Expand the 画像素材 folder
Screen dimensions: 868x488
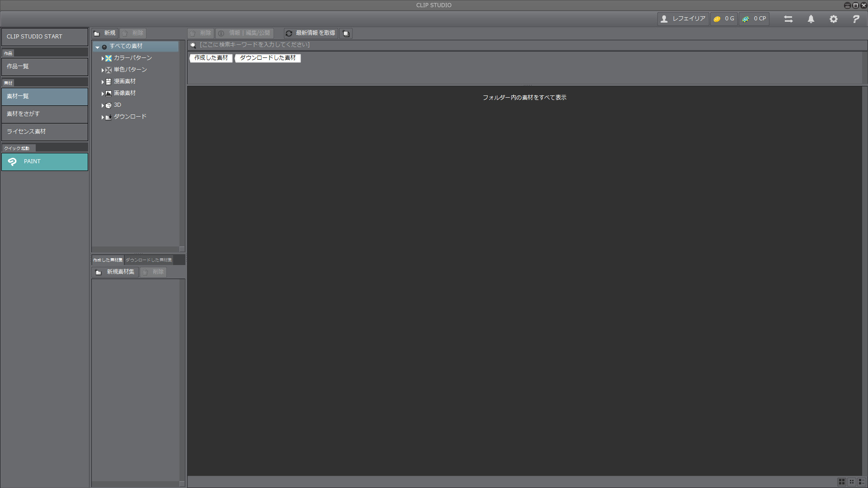pos(103,94)
